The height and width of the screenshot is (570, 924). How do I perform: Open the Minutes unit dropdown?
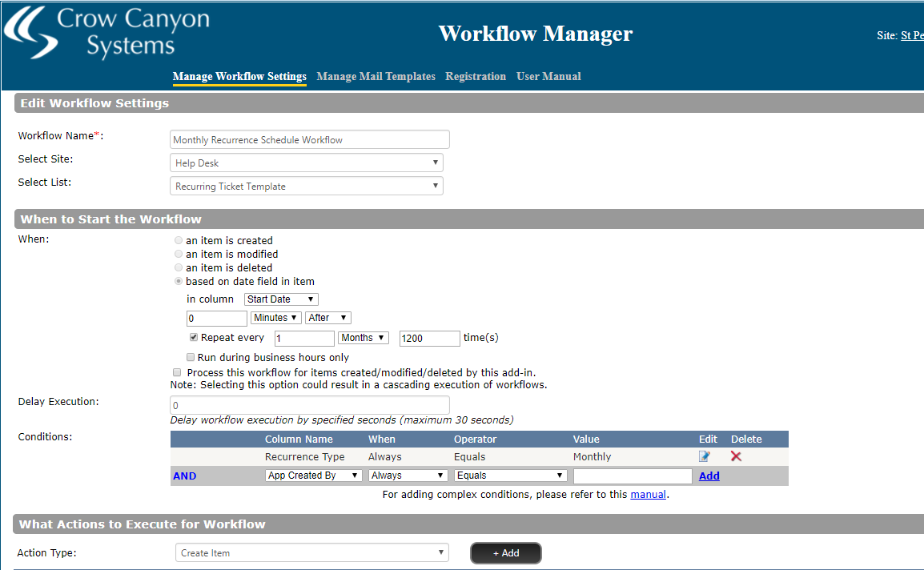tap(275, 318)
